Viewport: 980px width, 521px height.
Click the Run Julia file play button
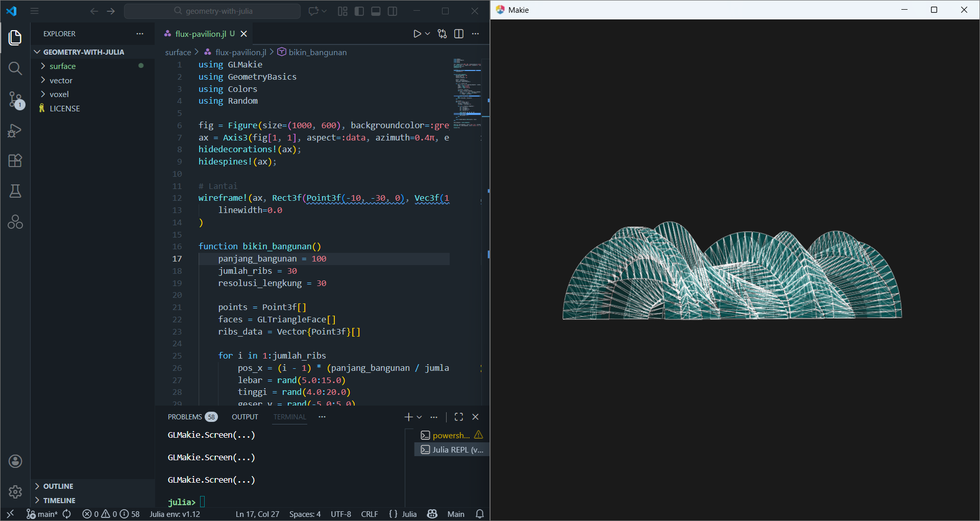pyautogui.click(x=417, y=34)
